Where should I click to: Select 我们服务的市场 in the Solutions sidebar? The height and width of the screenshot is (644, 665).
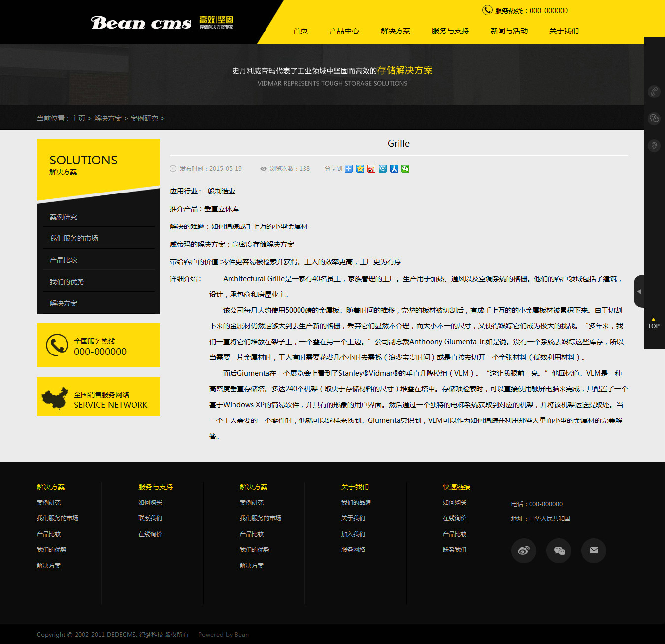(74, 238)
